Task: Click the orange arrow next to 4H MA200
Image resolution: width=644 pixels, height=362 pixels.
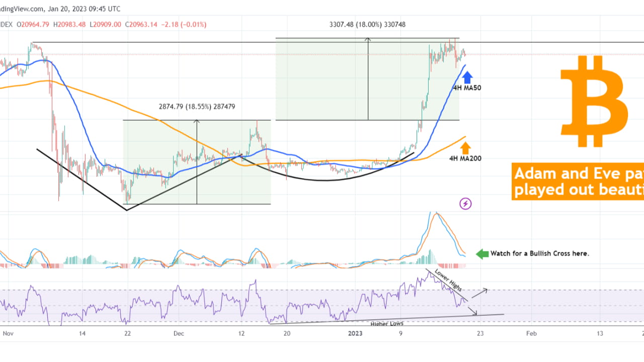Action: coord(465,147)
